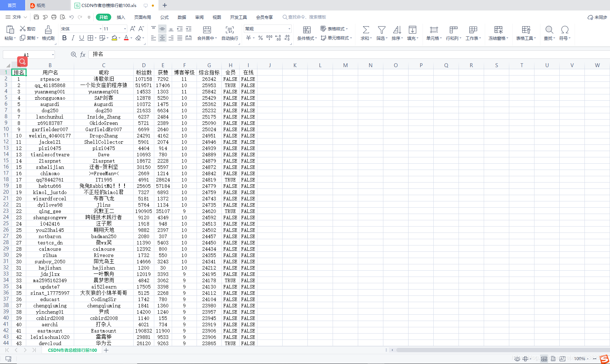
Task: Open the font size dropdown showing 11
Action: [125, 29]
